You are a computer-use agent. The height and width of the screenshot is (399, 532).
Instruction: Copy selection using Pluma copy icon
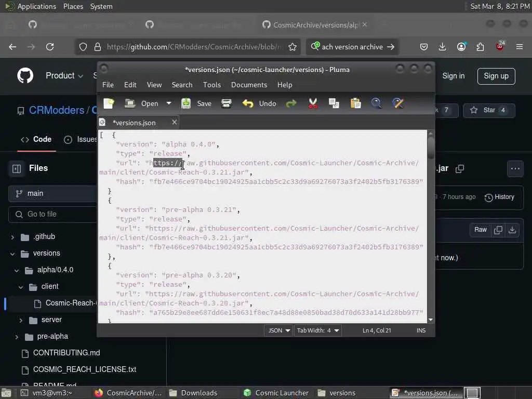coord(334,103)
